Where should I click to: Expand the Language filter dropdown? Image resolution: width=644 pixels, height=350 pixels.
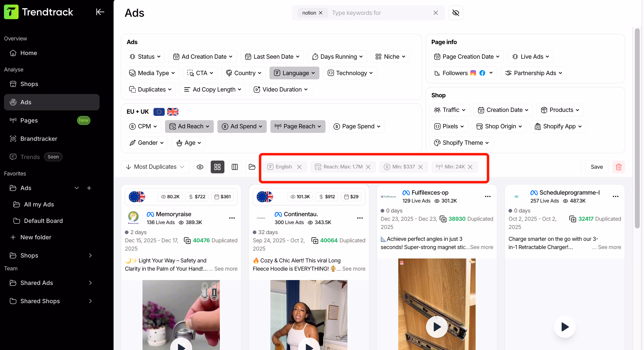[x=294, y=73]
